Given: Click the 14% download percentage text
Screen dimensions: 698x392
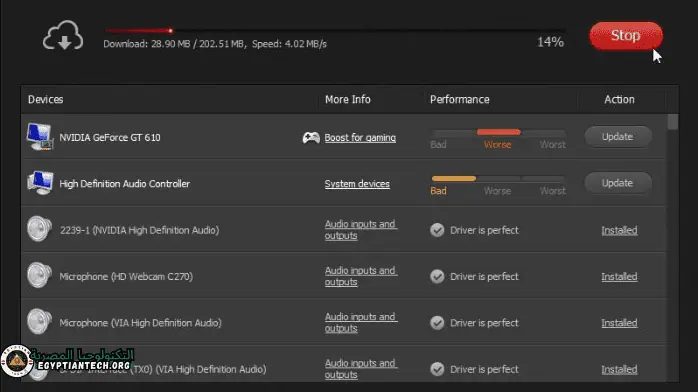Looking at the screenshot, I should click(x=550, y=42).
